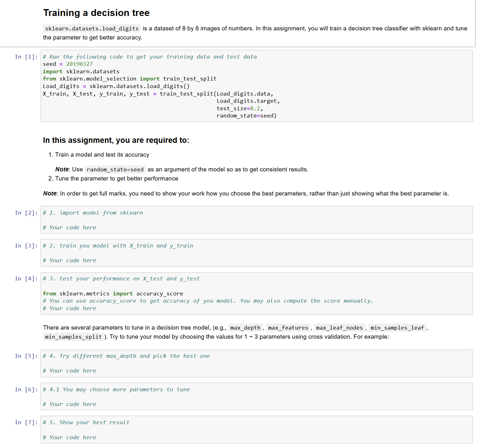The image size is (480, 448).
Task: Click the max_leaf_nodes parameter badge
Action: (339, 328)
